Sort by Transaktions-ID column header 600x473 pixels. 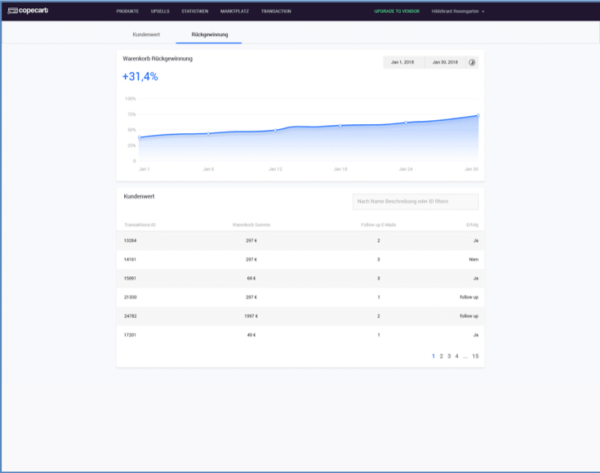point(139,225)
